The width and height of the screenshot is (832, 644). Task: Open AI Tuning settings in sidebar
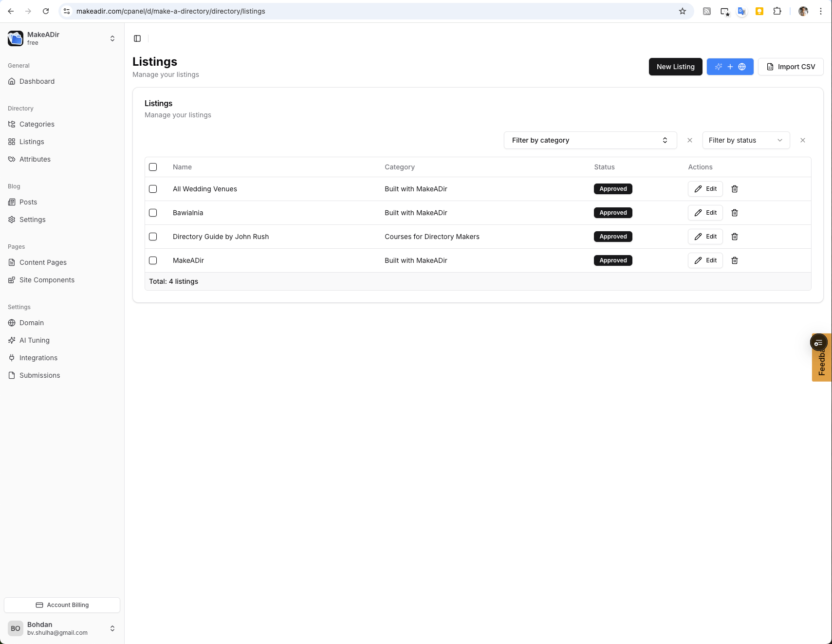(35, 340)
